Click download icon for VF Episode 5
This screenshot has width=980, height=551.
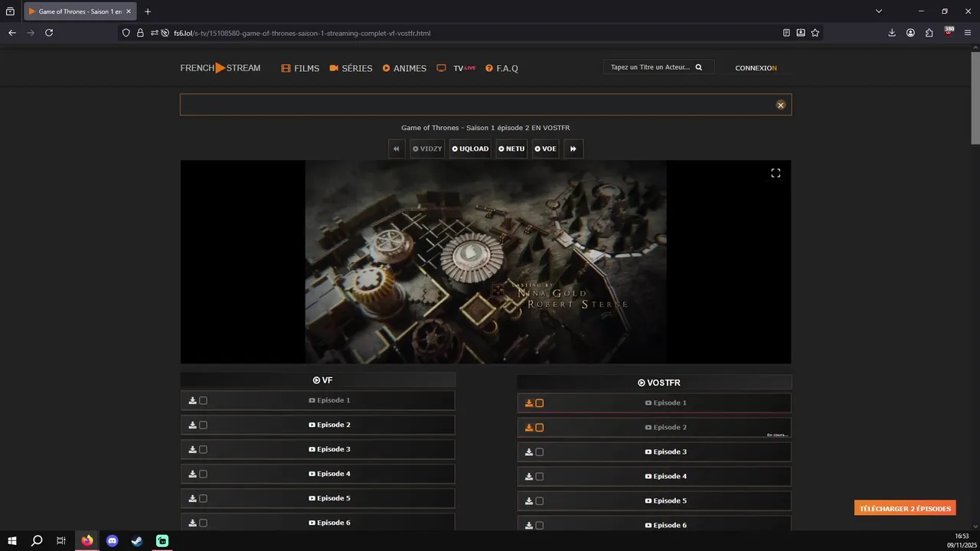[x=192, y=498]
